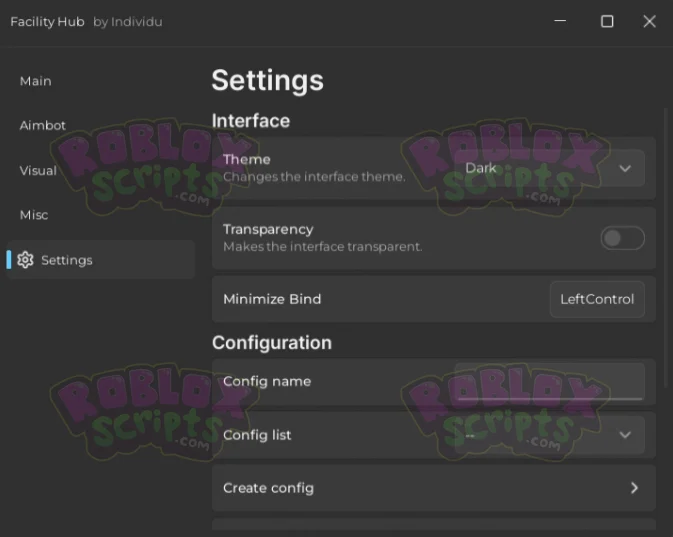
Task: Select the Misc tab
Action: click(x=34, y=215)
